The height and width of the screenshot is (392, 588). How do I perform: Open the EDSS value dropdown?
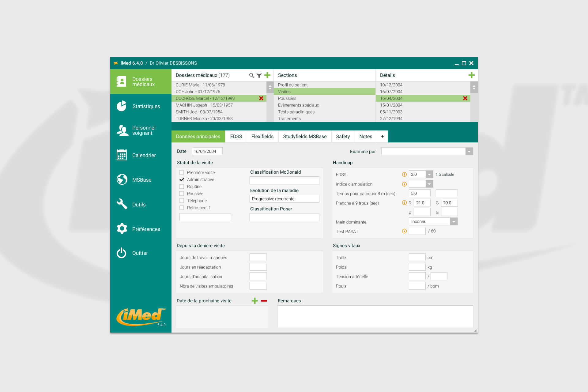pyautogui.click(x=429, y=175)
